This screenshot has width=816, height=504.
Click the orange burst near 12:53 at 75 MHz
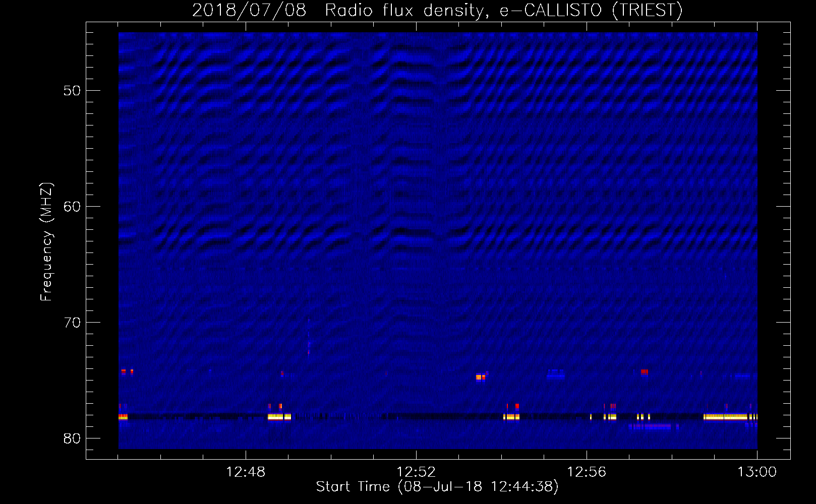[480, 377]
